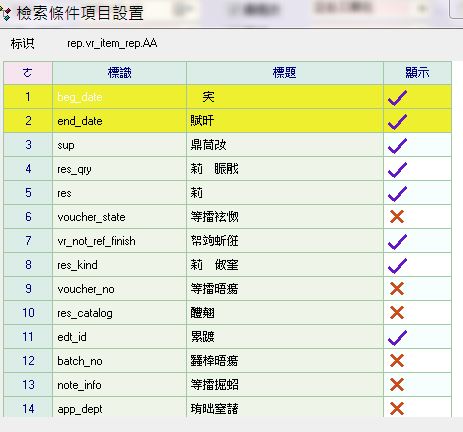Screen dimensions: 463x432
Task: Select the res_kind identifier cell
Action: (x=119, y=265)
